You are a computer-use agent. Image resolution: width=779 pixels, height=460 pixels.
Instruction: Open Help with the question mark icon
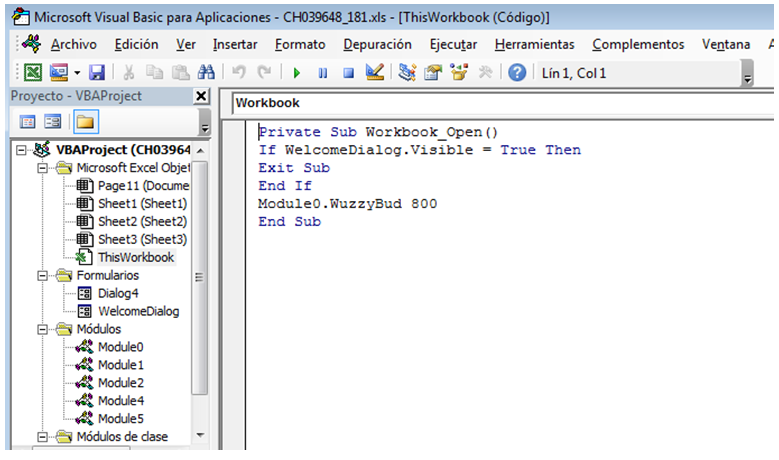tap(517, 73)
